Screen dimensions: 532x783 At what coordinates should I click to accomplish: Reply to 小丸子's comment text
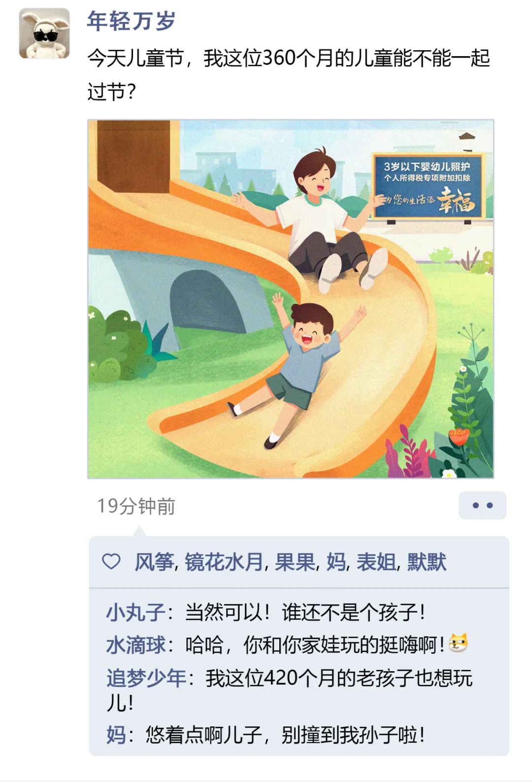305,613
